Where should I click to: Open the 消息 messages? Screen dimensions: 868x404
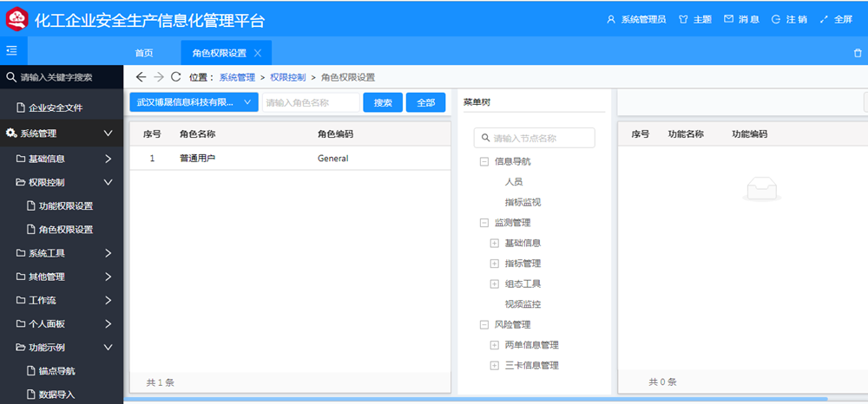[742, 19]
